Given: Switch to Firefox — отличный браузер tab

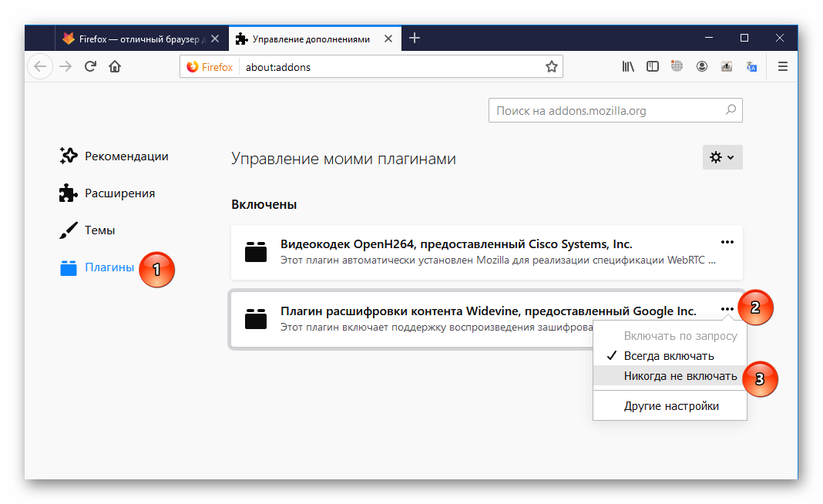Looking at the screenshot, I should click(x=142, y=39).
